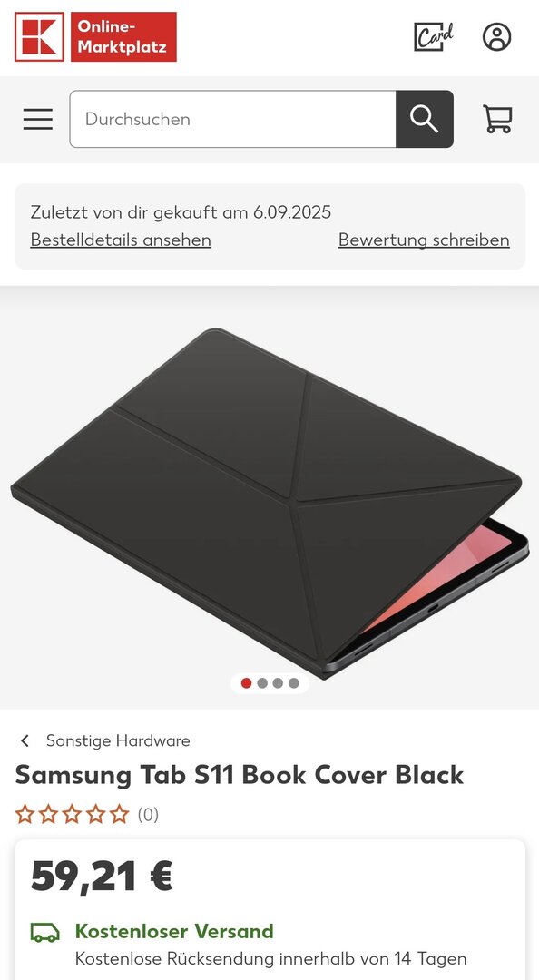Open Bestelldetails ansehen link

(121, 240)
